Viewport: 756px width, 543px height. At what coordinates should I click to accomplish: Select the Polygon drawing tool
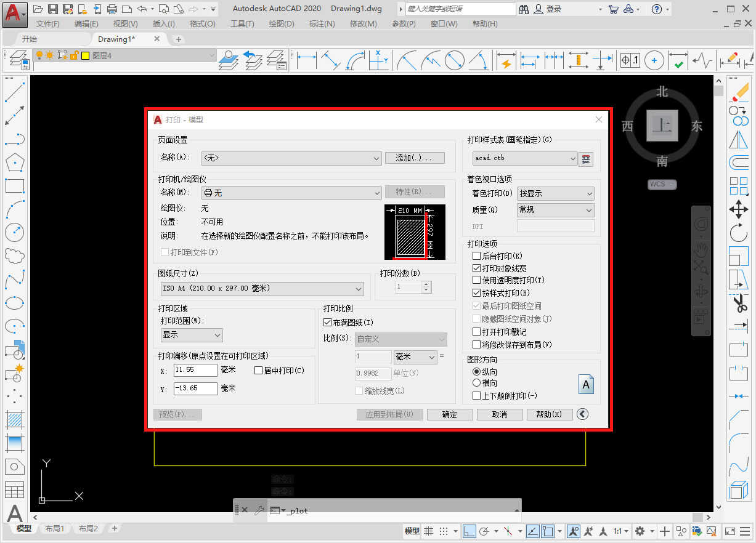(x=14, y=163)
